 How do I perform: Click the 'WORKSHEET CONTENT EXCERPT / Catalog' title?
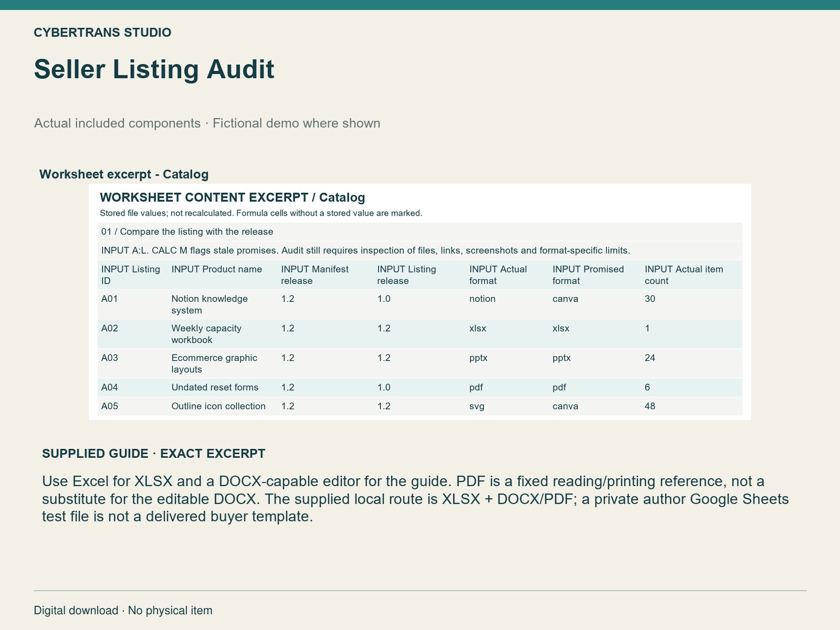232,197
